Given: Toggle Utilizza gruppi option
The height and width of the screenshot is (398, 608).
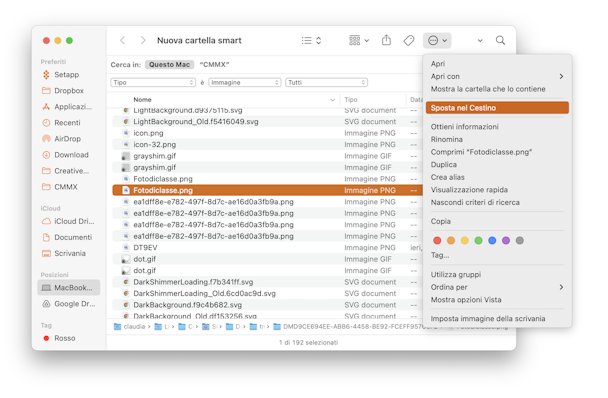Looking at the screenshot, I should 456,274.
